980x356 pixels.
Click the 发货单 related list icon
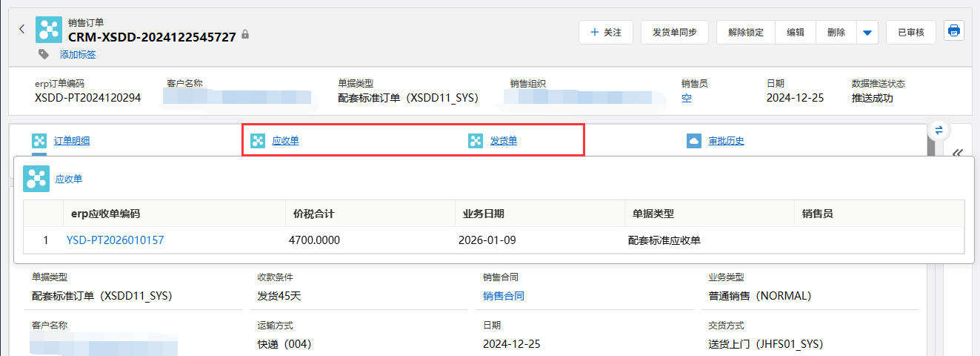[476, 141]
